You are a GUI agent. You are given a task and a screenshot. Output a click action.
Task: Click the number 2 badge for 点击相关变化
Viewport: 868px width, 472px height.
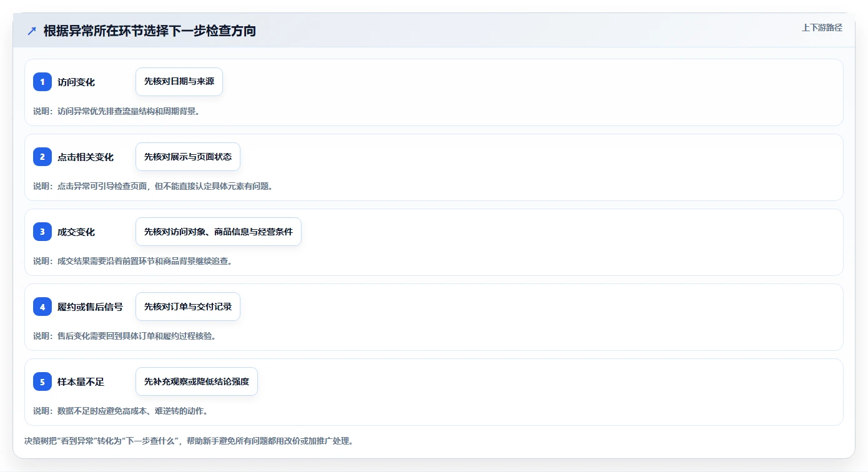pos(42,157)
